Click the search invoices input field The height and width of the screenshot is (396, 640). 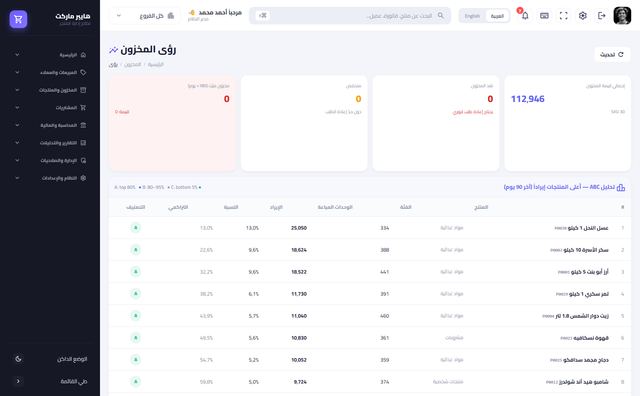click(351, 16)
